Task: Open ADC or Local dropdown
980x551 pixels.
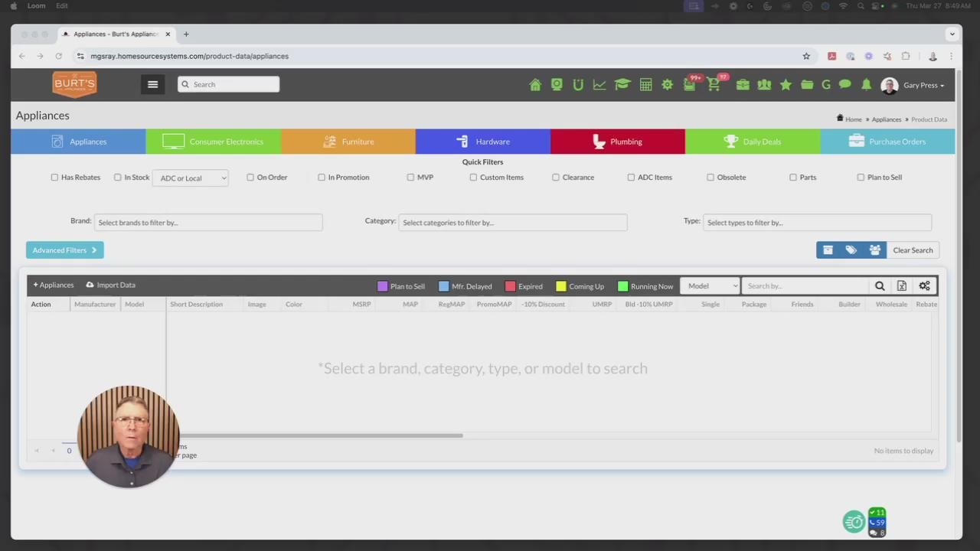Action: [x=191, y=178]
